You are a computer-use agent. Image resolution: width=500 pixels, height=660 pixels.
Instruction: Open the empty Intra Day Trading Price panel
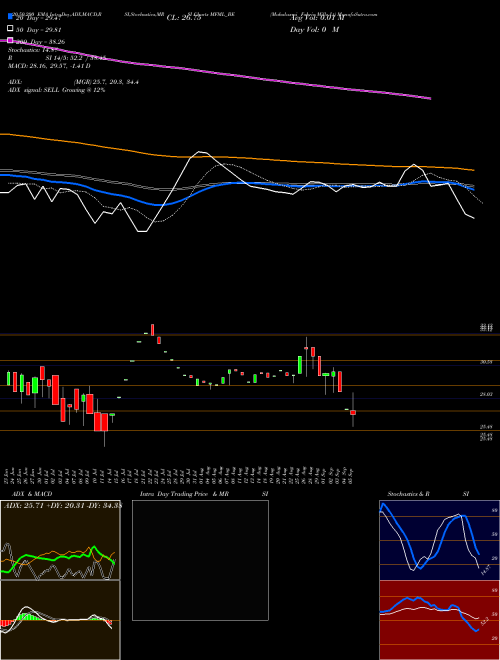pyautogui.click(x=200, y=560)
